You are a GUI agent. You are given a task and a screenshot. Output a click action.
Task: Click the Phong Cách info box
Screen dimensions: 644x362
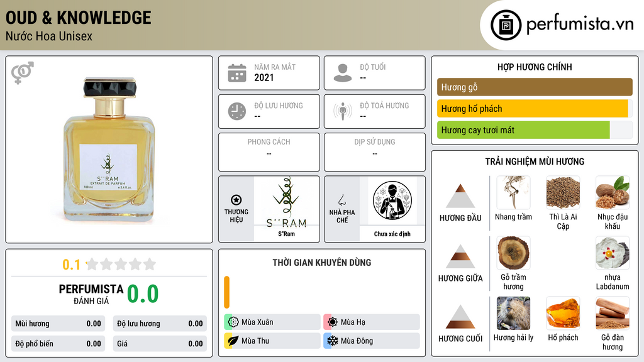click(269, 152)
